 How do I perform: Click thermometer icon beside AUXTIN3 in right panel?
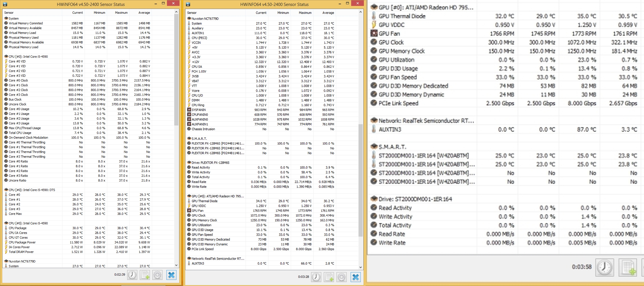(374, 129)
